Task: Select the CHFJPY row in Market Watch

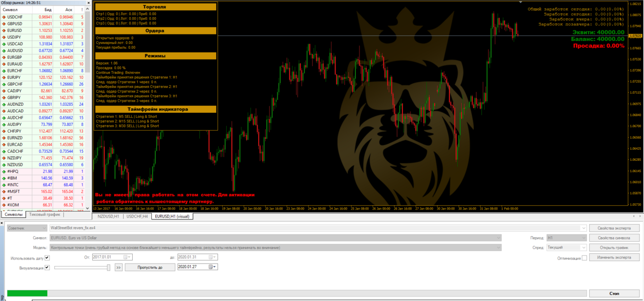Action: [43, 131]
